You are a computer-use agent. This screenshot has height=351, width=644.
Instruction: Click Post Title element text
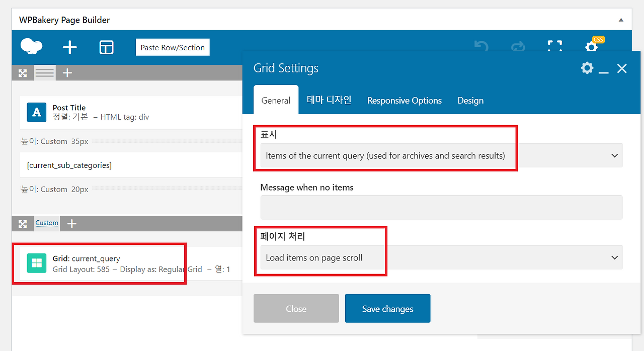[69, 108]
